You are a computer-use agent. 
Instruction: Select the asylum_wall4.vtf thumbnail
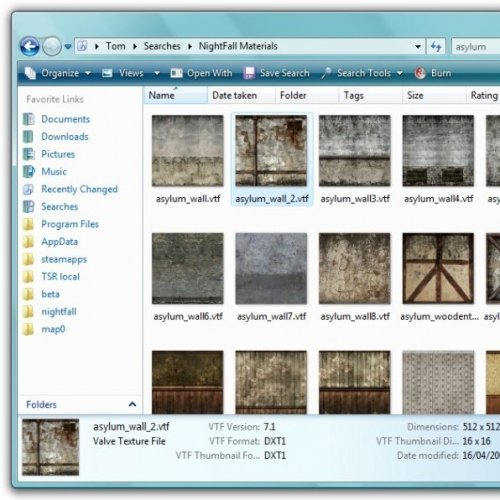(x=438, y=151)
